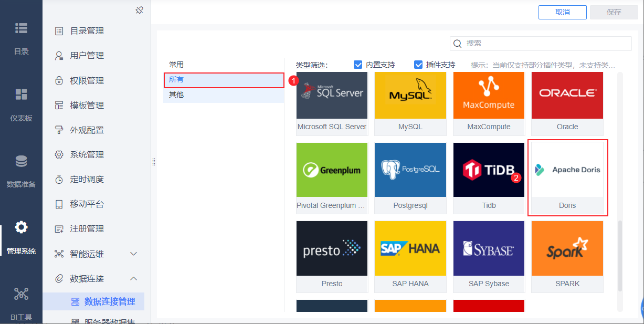Click the pin icon above the menu
The width and height of the screenshot is (644, 324).
(139, 10)
